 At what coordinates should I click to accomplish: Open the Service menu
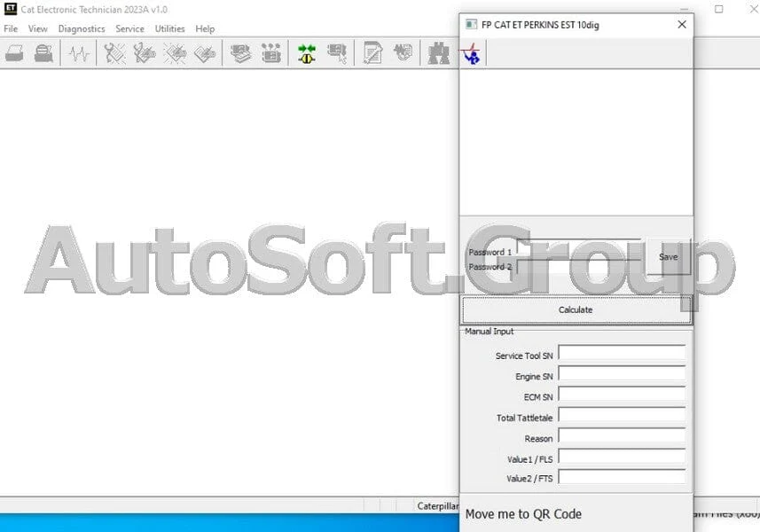[x=129, y=28]
